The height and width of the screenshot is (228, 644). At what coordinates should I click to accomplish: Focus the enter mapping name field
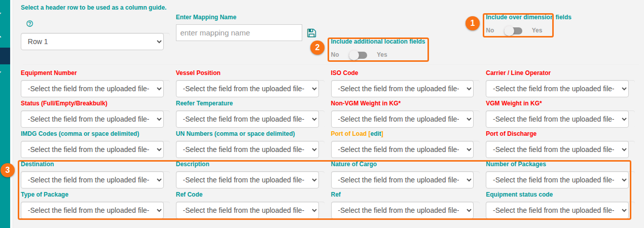click(239, 33)
